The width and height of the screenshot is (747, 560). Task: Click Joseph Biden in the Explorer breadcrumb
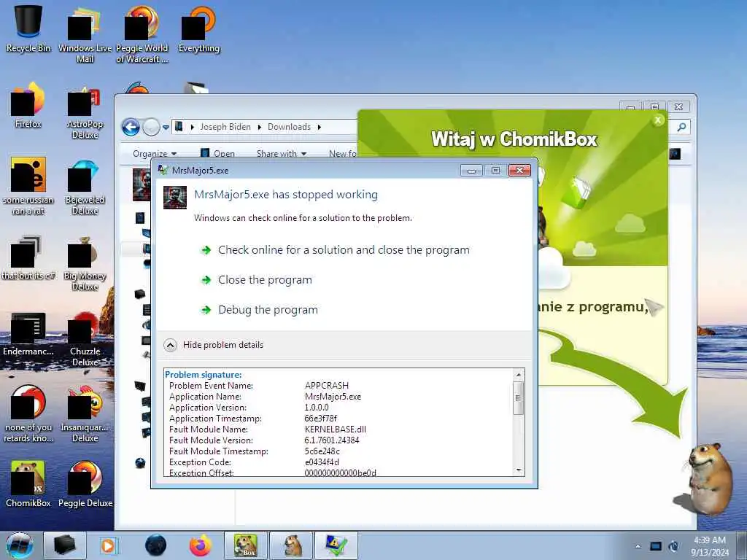click(x=225, y=127)
